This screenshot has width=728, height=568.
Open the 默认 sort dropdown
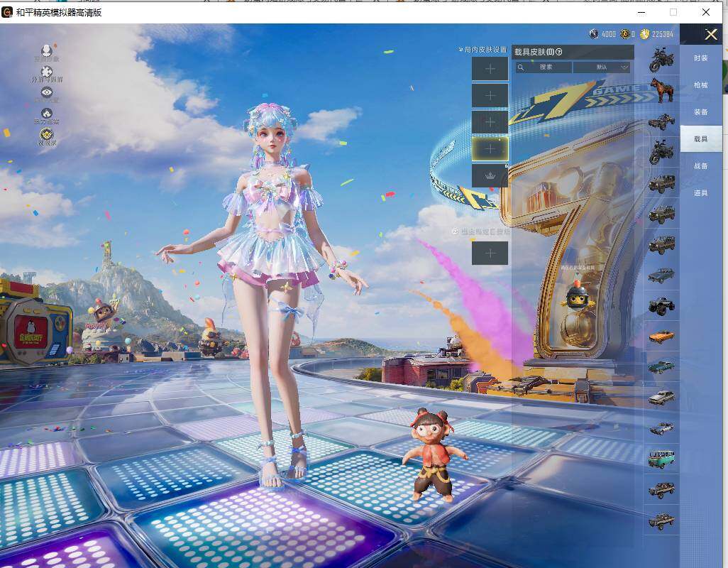pyautogui.click(x=602, y=67)
